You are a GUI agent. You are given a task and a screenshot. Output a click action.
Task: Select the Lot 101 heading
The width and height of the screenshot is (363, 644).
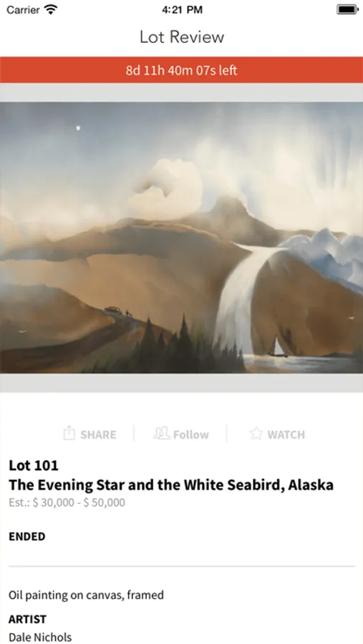(x=34, y=465)
